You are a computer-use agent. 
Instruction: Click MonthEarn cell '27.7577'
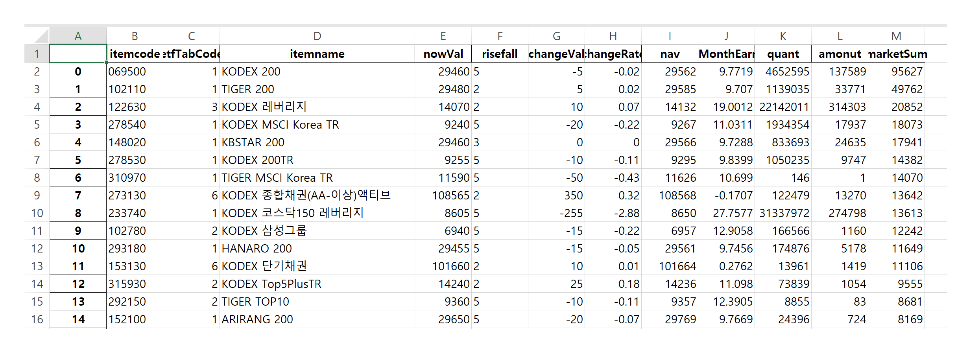point(726,213)
